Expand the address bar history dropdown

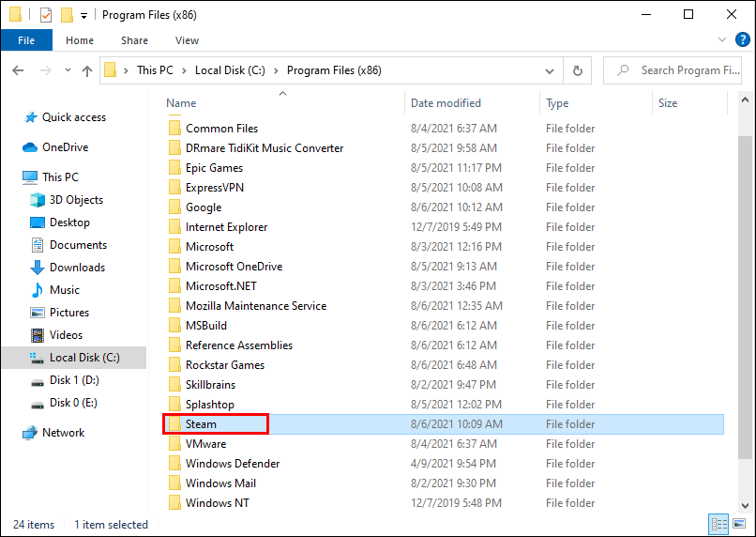pos(549,71)
